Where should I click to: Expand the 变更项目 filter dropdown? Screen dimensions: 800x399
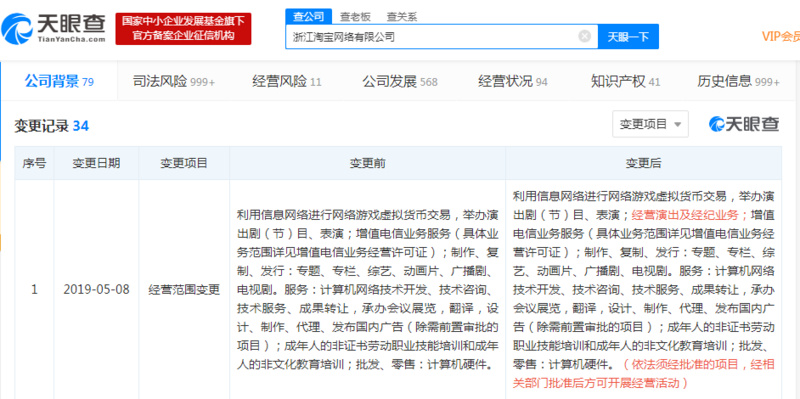tap(650, 124)
